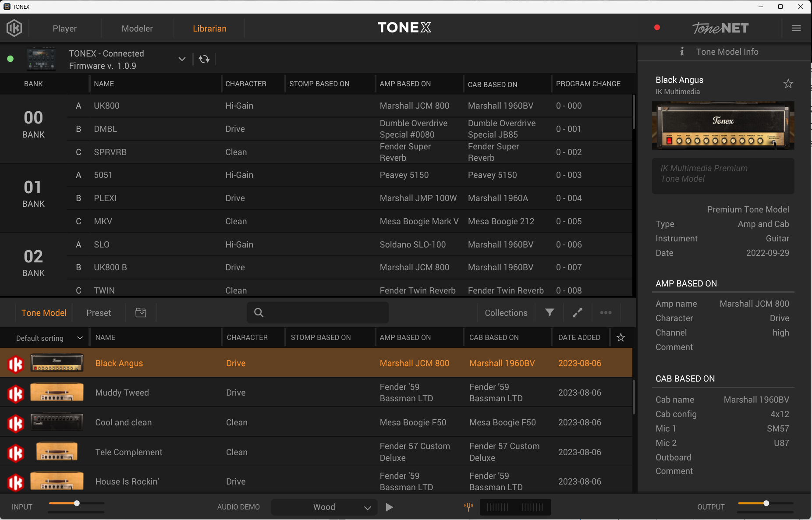Select slot 00 A UK800
The height and width of the screenshot is (520, 812).
(x=349, y=106)
